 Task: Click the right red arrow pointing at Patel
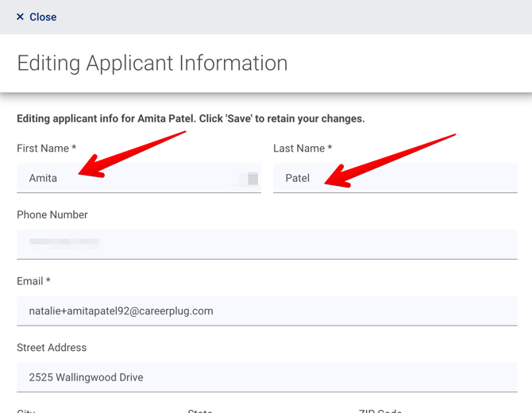point(389,161)
